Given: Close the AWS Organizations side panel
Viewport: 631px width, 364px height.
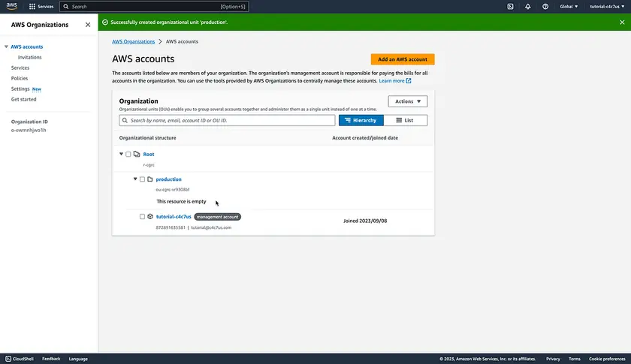Looking at the screenshot, I should pyautogui.click(x=88, y=25).
